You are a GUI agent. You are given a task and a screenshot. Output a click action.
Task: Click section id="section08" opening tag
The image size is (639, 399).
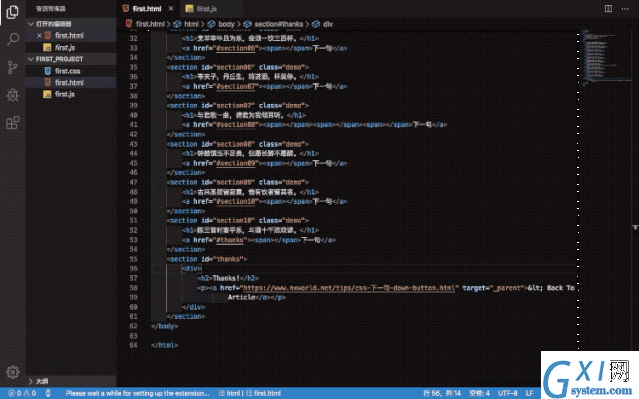coord(238,144)
